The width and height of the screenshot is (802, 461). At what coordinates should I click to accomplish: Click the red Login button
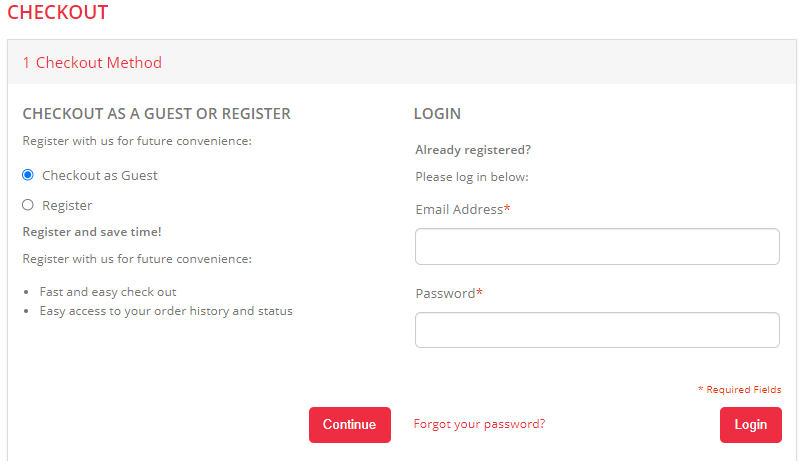pos(750,424)
